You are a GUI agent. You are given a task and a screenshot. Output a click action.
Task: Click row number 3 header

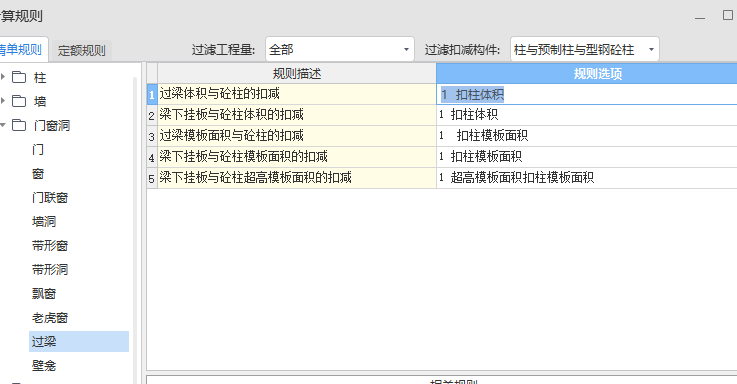(151, 136)
